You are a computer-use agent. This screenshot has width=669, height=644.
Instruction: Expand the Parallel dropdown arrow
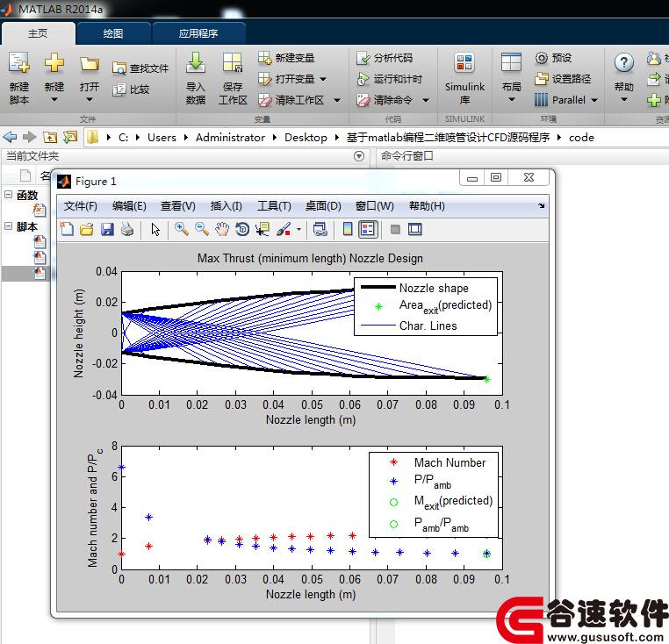[x=593, y=101]
